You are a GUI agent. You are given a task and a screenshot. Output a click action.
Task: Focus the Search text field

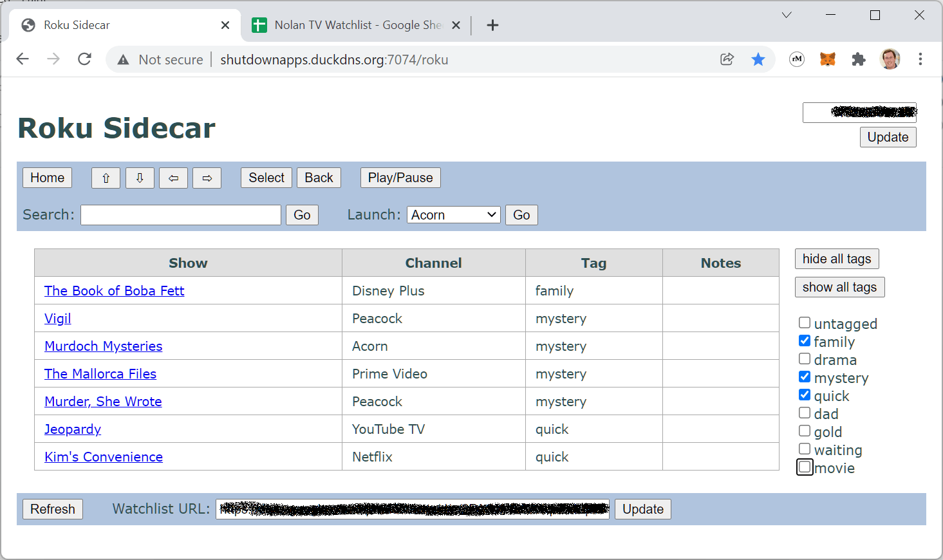click(181, 215)
